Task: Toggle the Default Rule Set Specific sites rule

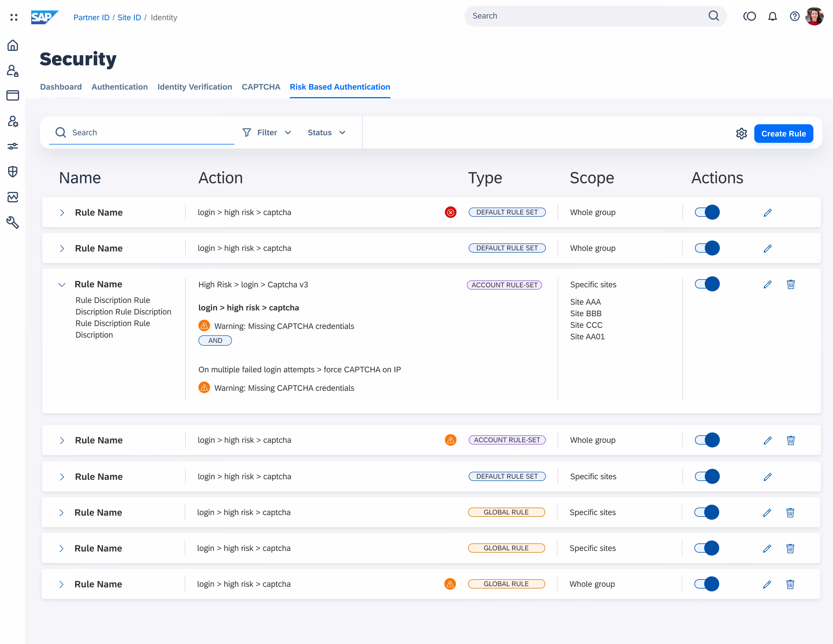Action: tap(707, 476)
